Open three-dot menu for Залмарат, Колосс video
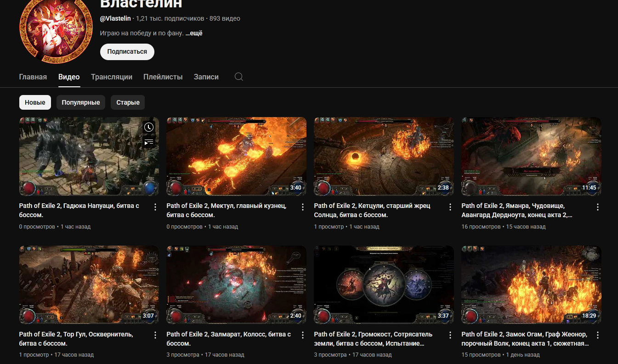Viewport: 618px width, 364px height. 303,336
